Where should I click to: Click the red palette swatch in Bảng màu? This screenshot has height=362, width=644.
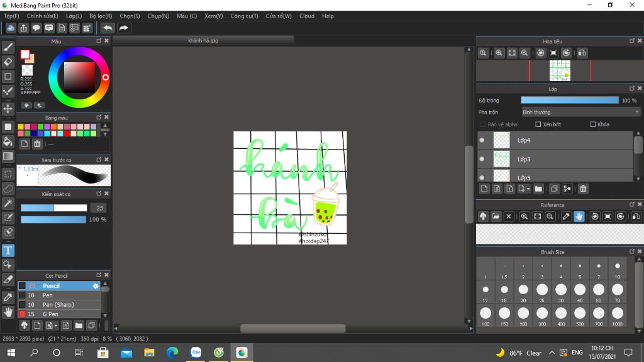coord(67,133)
